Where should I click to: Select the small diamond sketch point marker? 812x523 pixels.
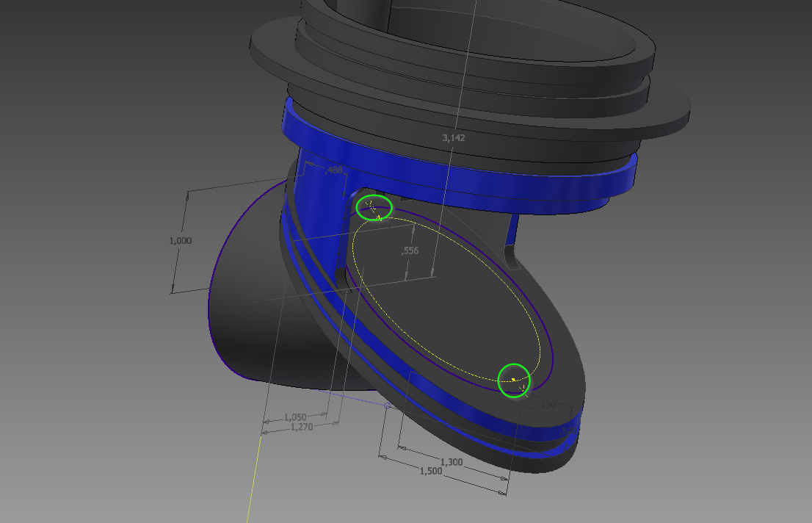click(x=387, y=406)
